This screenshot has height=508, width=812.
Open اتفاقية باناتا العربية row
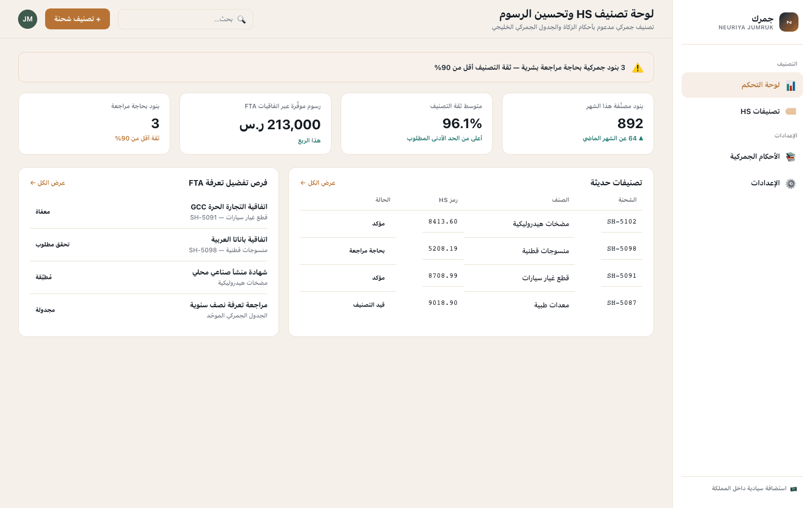tap(148, 244)
